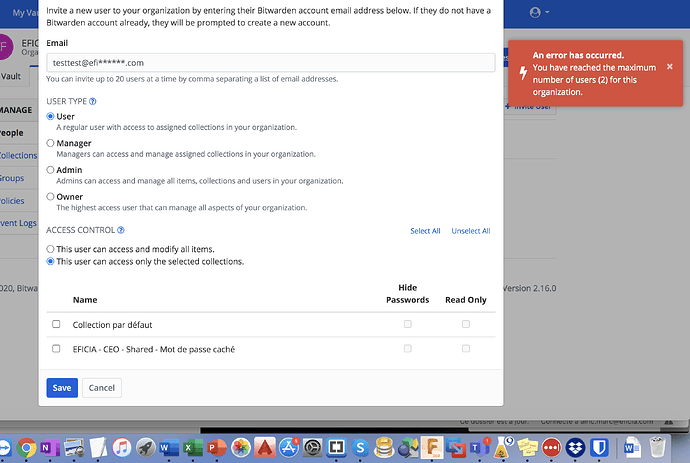Open Fusion 360 from the dock

(x=432, y=448)
